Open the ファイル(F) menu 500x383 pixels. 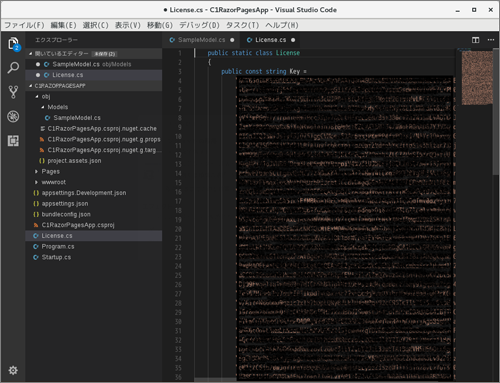[24, 25]
